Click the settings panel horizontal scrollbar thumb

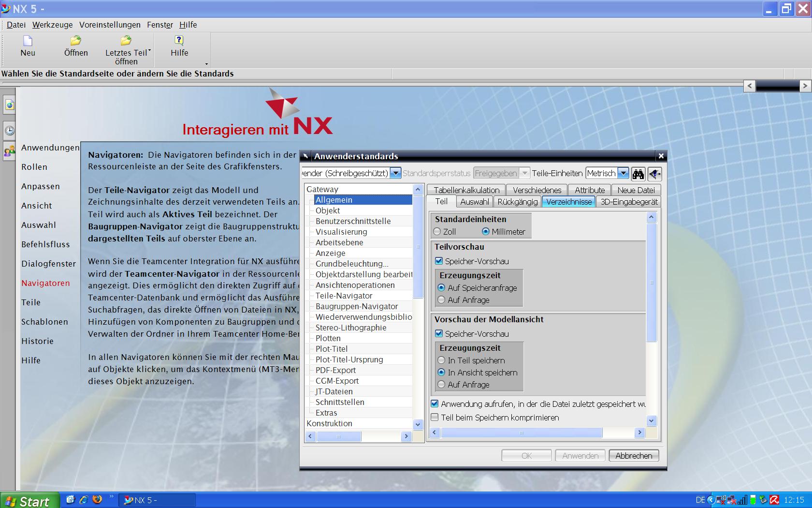[521, 433]
